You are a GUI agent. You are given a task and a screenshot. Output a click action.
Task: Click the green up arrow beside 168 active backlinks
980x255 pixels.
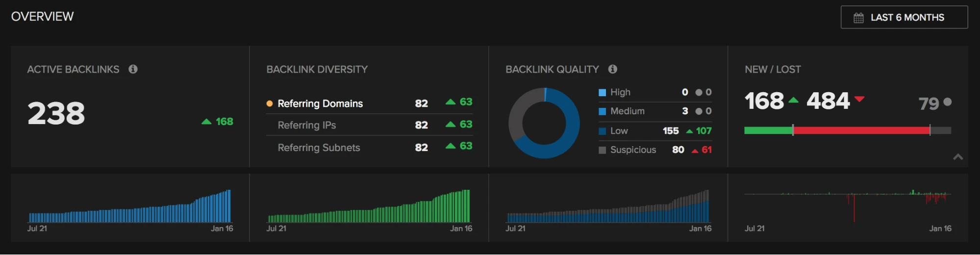pyautogui.click(x=206, y=122)
